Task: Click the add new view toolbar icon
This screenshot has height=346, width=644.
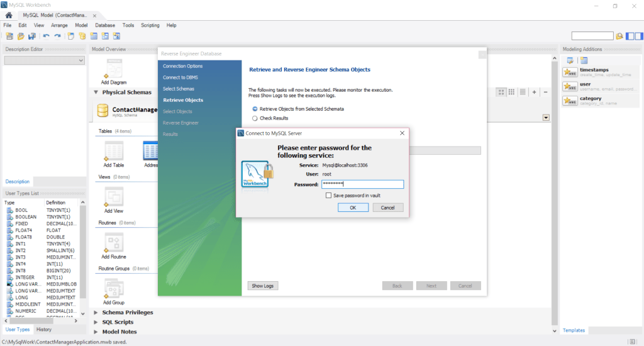Action: pos(106,36)
